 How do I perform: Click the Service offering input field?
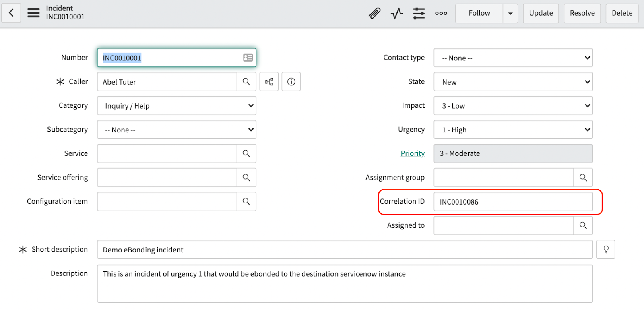click(167, 178)
